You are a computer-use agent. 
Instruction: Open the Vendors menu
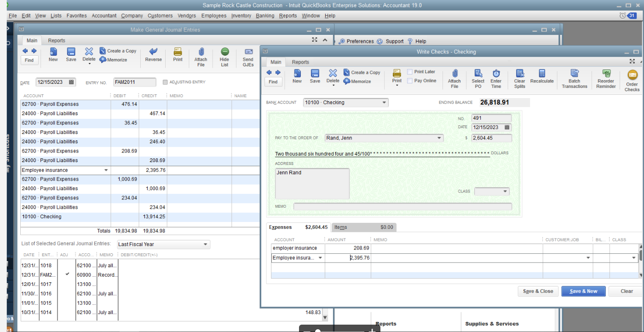tap(187, 16)
